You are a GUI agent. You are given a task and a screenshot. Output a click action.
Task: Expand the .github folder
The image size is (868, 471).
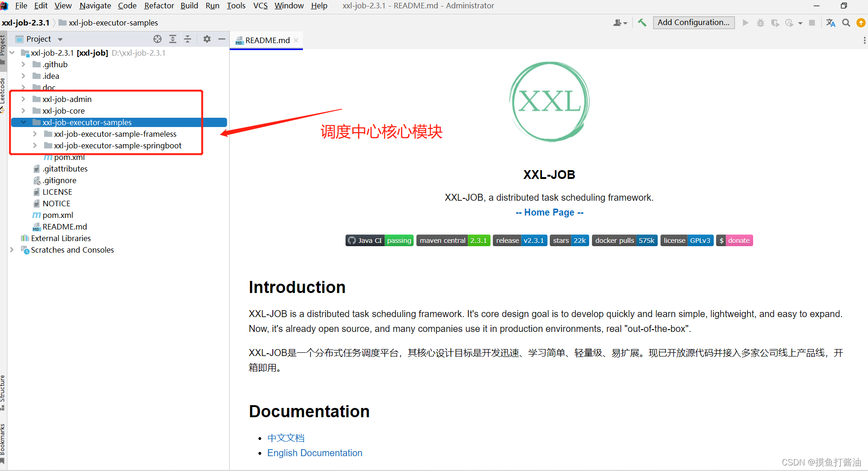click(23, 64)
